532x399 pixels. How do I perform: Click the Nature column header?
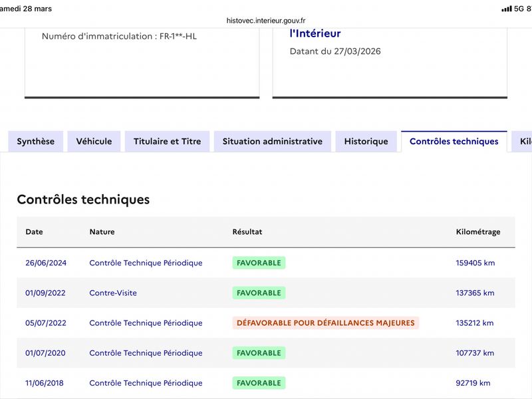pyautogui.click(x=102, y=232)
